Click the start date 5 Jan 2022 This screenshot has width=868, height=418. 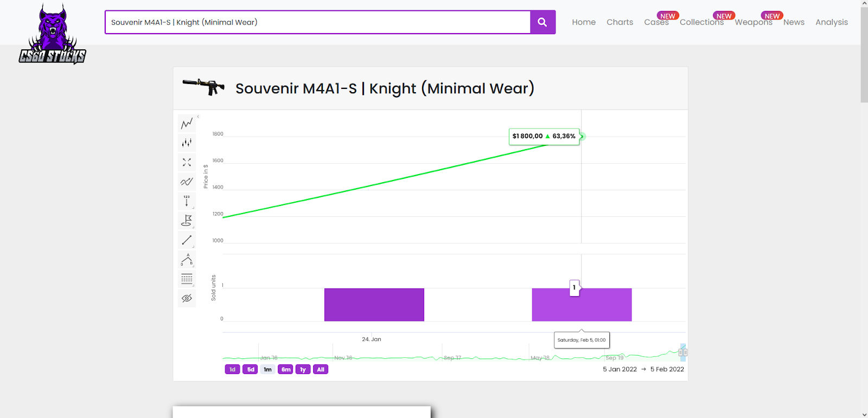(x=620, y=369)
